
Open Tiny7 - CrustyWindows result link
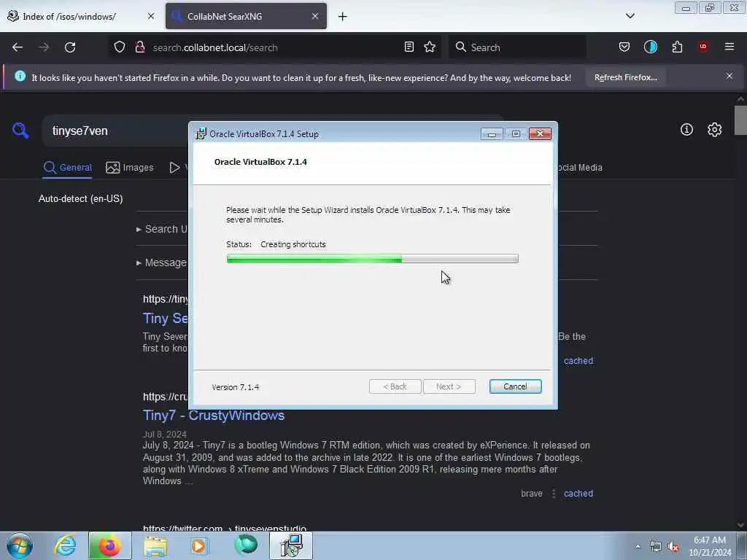coord(214,415)
